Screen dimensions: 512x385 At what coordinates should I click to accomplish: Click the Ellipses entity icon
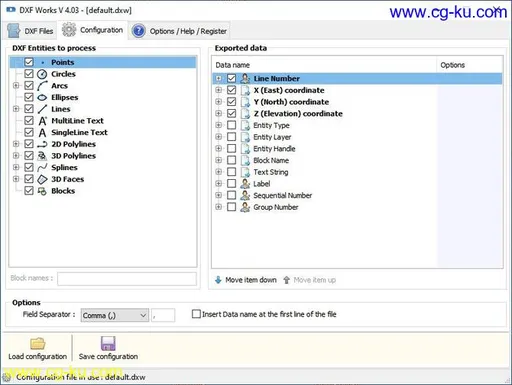pyautogui.click(x=42, y=97)
